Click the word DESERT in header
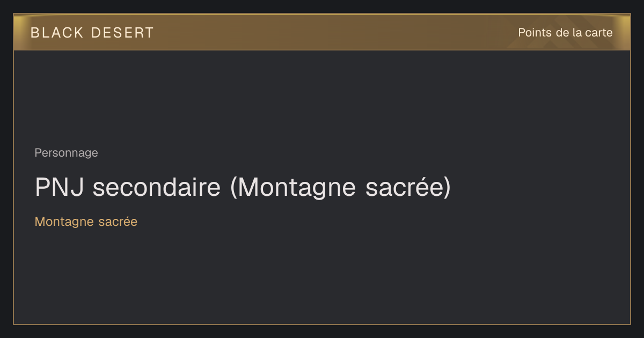The image size is (644, 338). 122,33
